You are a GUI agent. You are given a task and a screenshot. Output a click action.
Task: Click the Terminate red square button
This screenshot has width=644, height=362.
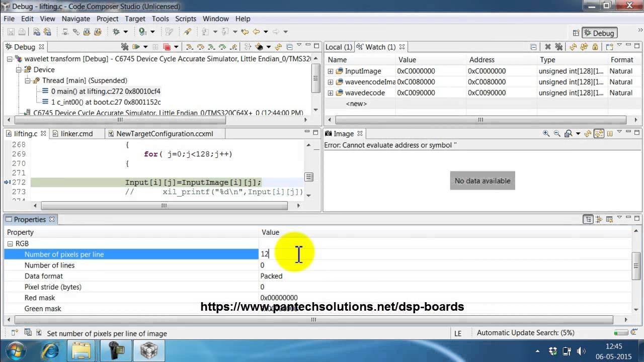(167, 47)
